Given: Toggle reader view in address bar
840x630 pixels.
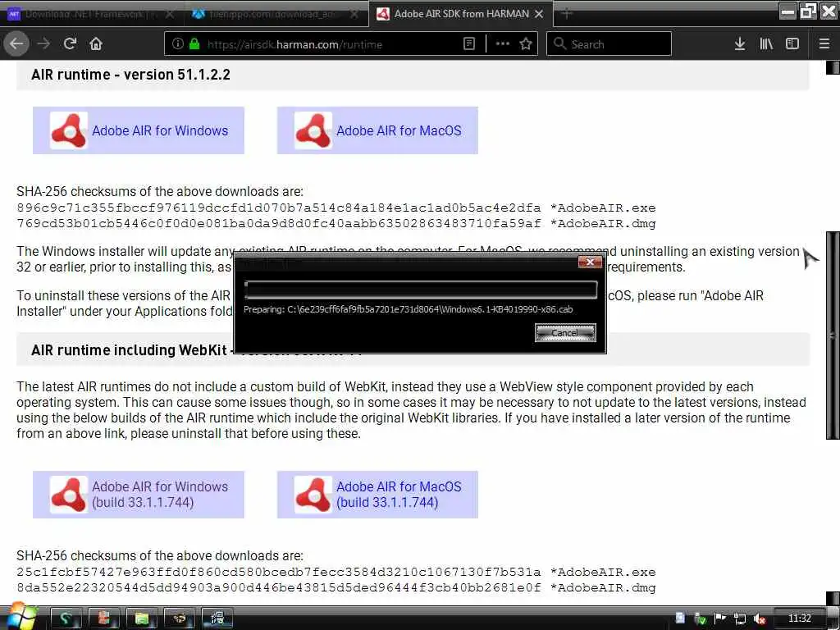Looking at the screenshot, I should click(x=468, y=44).
